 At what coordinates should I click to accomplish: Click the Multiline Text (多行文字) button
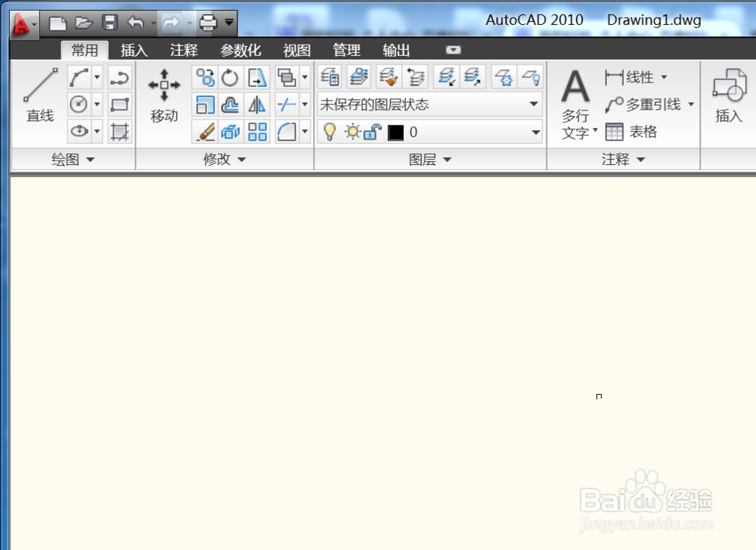(x=577, y=104)
